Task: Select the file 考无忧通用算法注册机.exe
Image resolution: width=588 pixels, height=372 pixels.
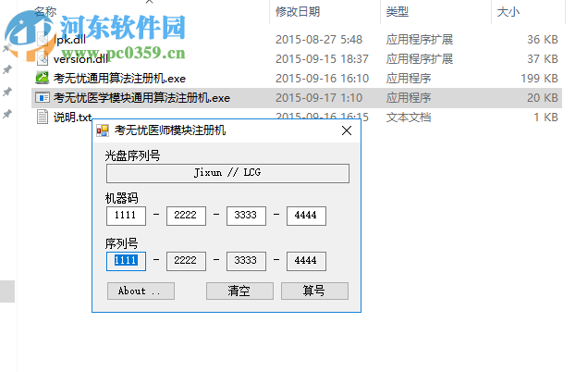Action: point(119,78)
